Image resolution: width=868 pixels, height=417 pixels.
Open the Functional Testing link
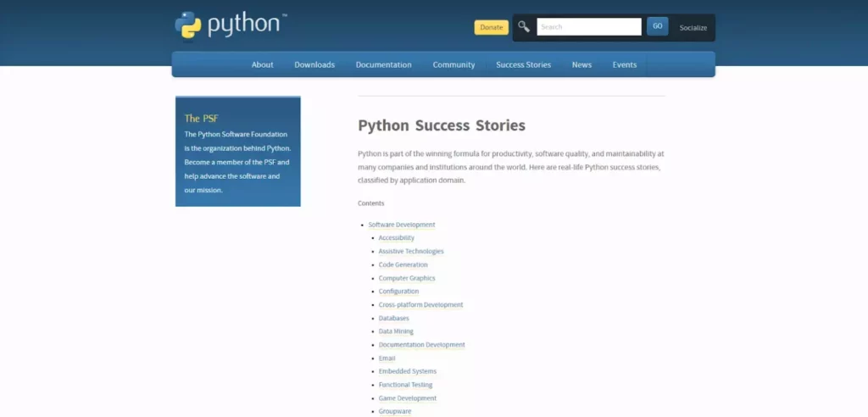[x=406, y=385]
